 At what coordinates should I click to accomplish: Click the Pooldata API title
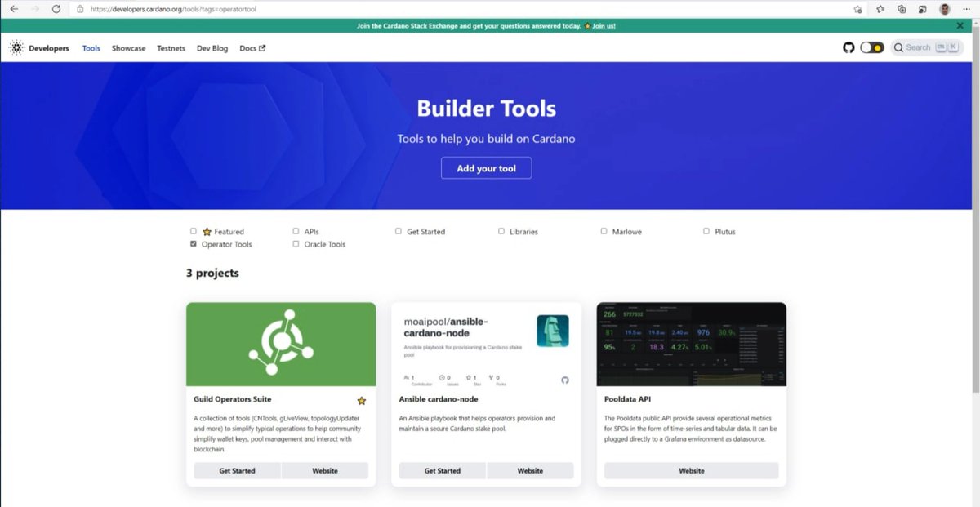click(627, 399)
